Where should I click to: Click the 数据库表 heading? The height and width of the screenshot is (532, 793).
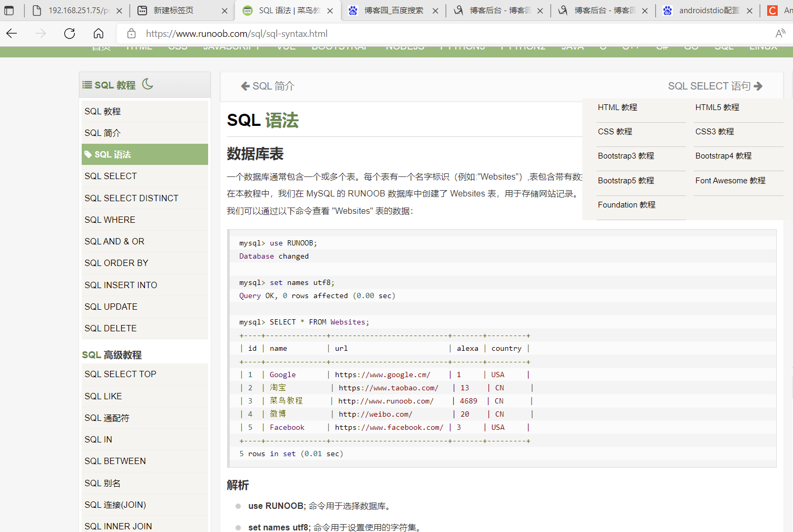tap(255, 154)
